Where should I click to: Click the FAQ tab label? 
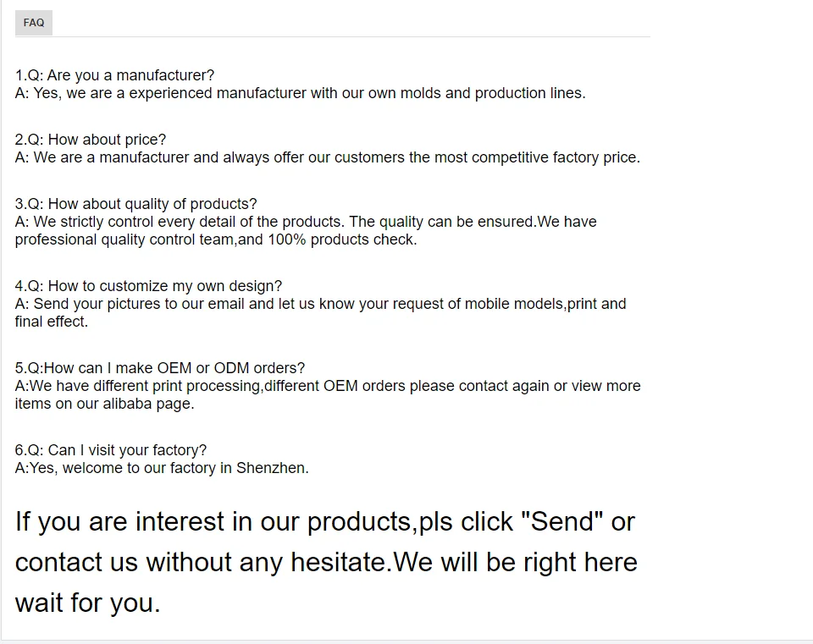pos(34,23)
